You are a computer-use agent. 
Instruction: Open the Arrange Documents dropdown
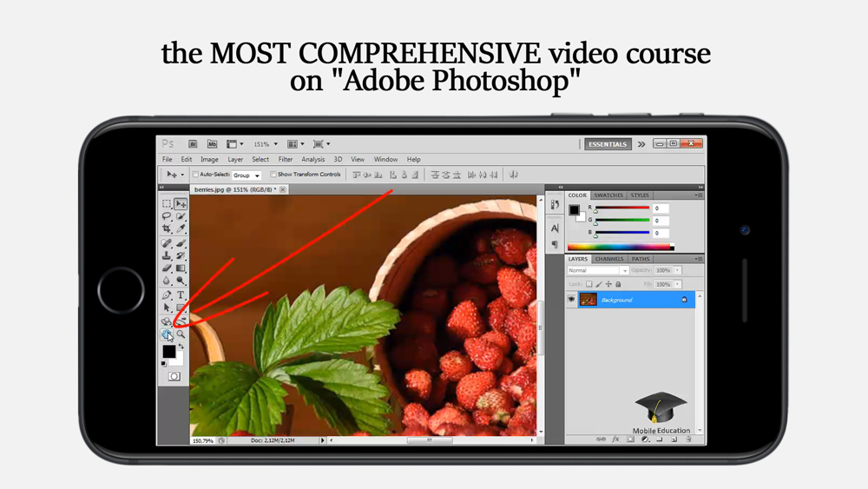point(296,144)
